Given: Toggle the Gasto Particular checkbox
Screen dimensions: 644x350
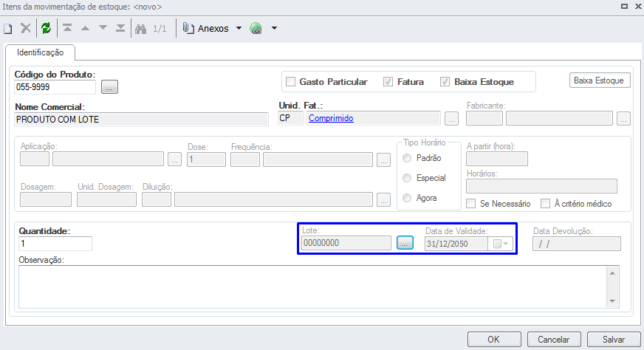Looking at the screenshot, I should click(290, 82).
